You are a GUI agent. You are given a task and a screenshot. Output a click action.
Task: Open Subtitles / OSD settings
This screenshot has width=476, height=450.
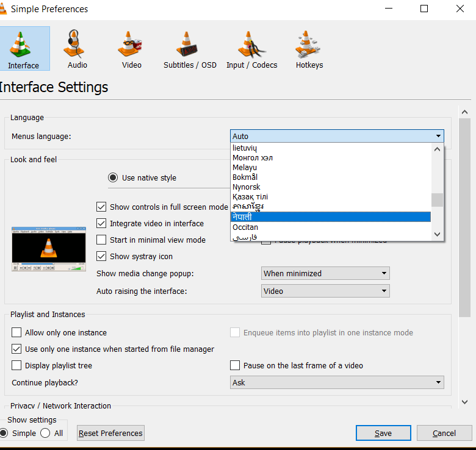[x=190, y=49]
